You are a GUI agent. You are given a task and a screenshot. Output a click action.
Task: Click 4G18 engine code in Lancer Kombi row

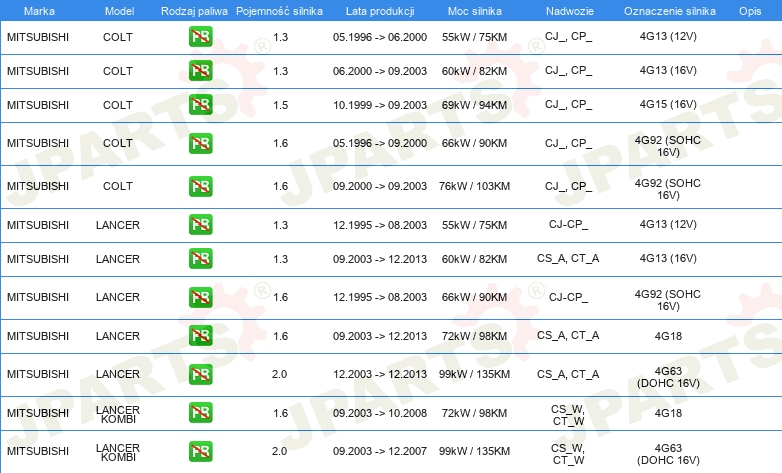click(668, 413)
